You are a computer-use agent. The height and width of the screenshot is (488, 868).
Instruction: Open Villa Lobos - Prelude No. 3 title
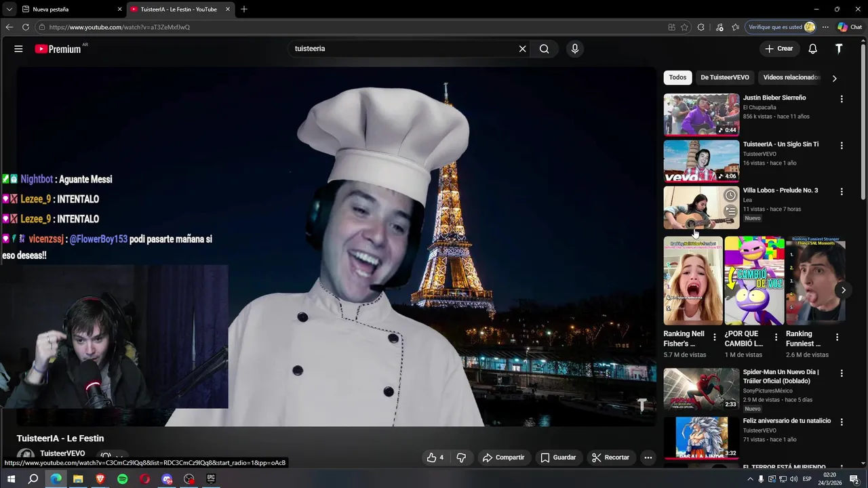pos(781,190)
